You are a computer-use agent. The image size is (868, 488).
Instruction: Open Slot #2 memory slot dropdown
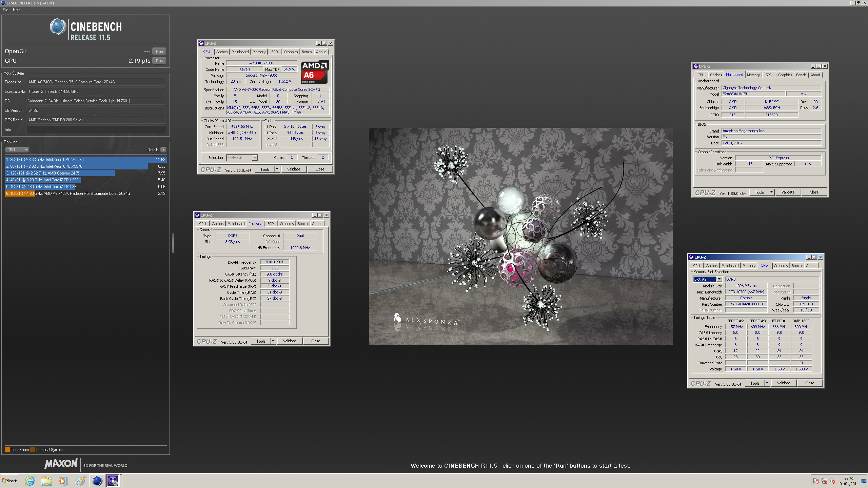[708, 279]
